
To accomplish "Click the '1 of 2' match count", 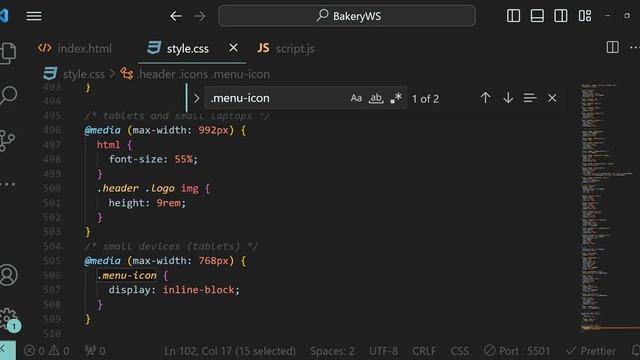I will click(425, 99).
